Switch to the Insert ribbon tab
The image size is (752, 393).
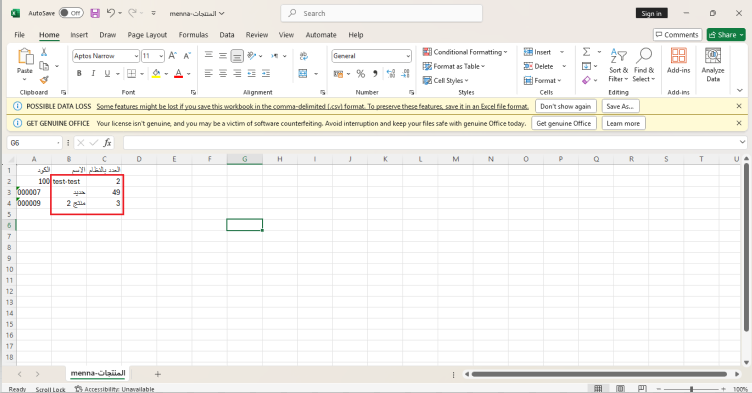click(79, 35)
